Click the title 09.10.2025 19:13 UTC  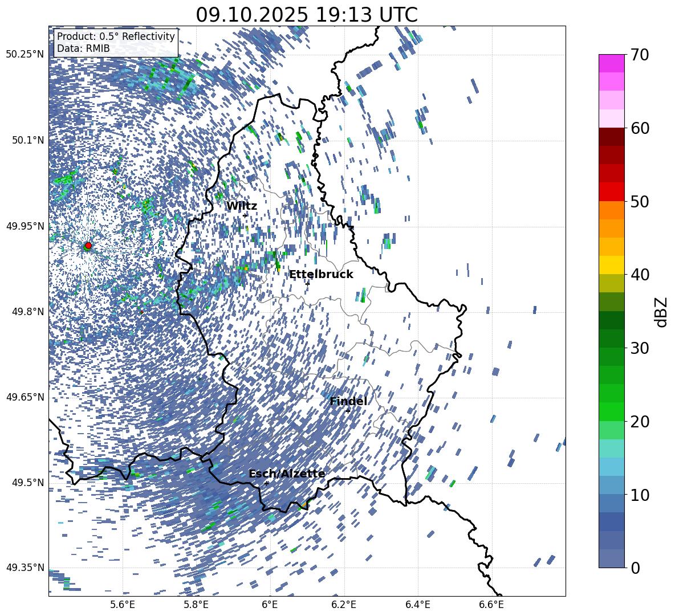point(307,15)
